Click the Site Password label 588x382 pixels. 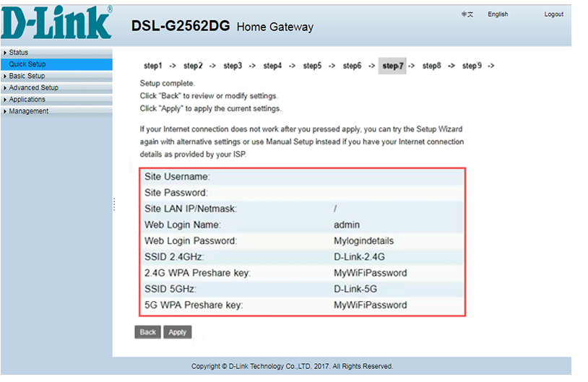(x=176, y=193)
